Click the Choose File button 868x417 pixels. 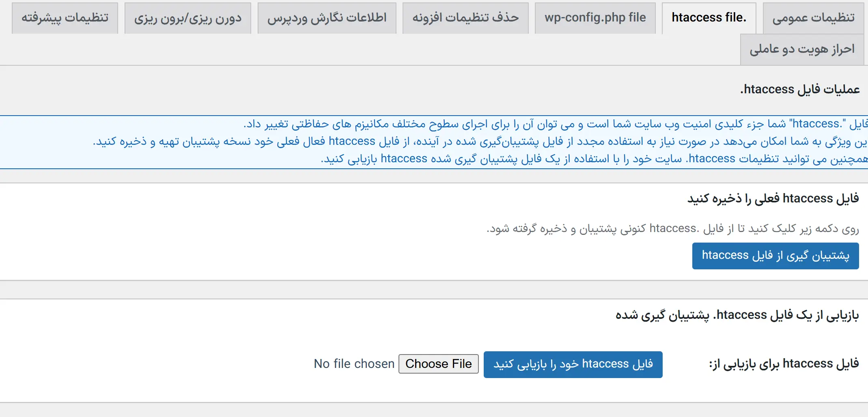[438, 364]
